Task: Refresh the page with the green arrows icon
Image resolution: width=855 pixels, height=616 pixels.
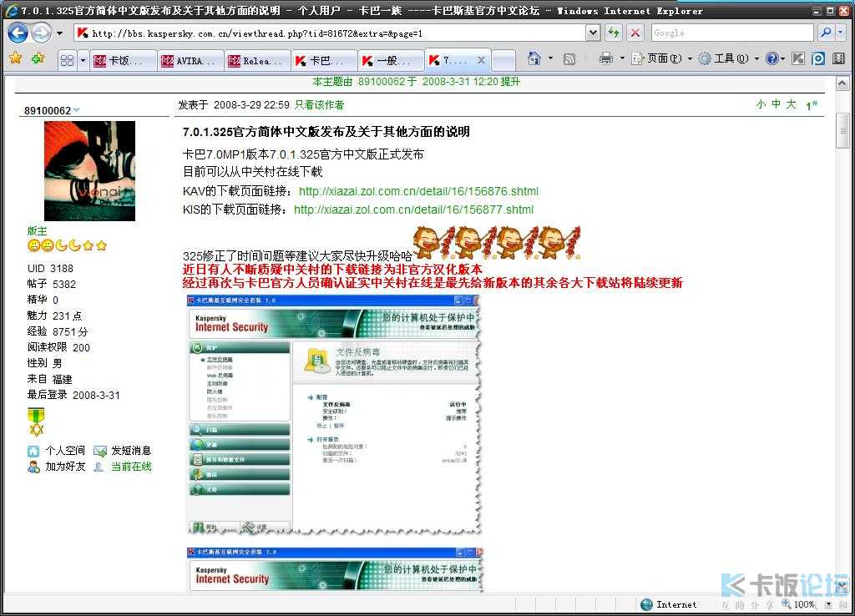Action: (x=614, y=33)
